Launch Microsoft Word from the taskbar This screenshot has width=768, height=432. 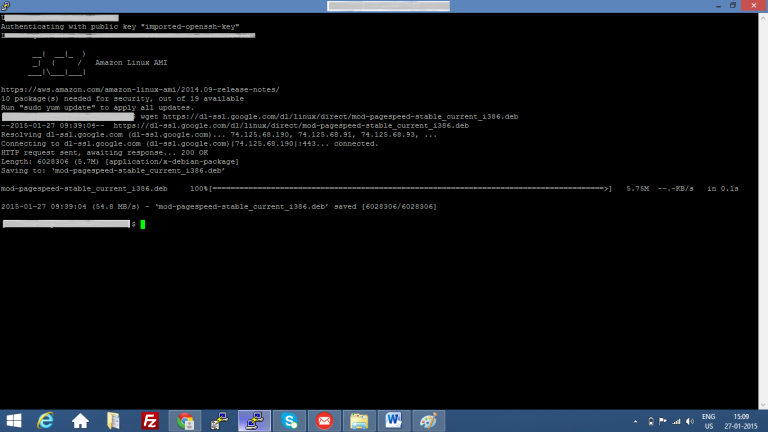click(393, 420)
